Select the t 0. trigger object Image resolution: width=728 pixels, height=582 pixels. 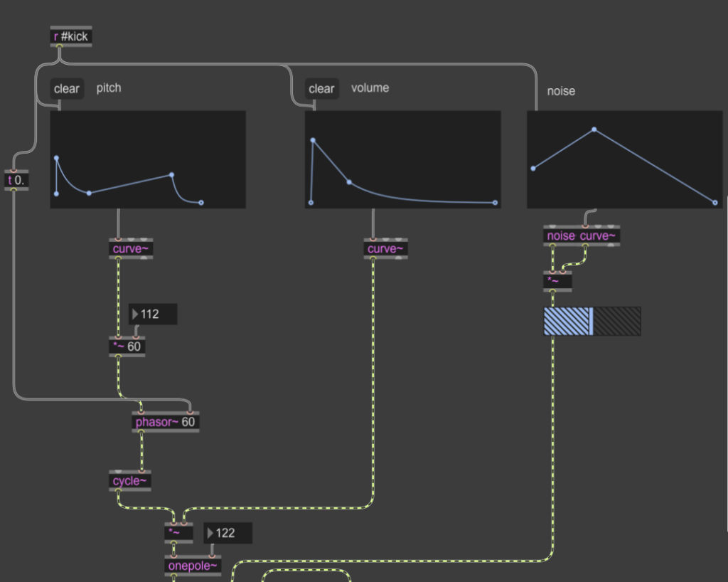(16, 181)
